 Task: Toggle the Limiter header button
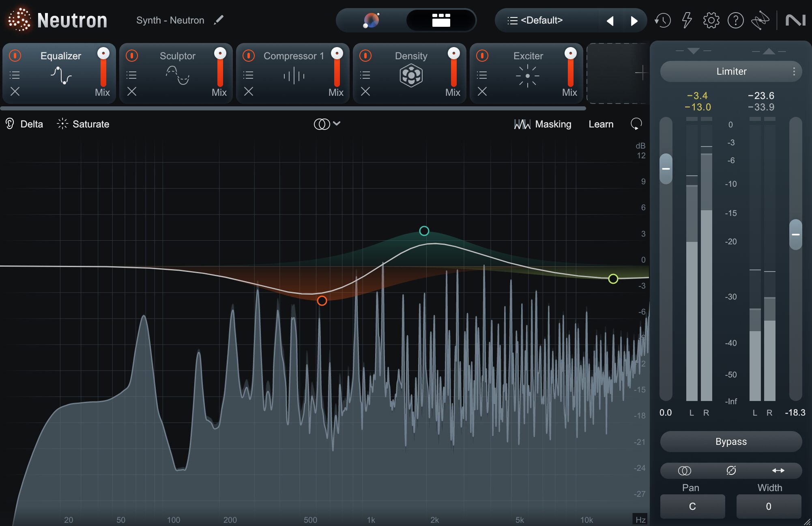click(x=731, y=71)
